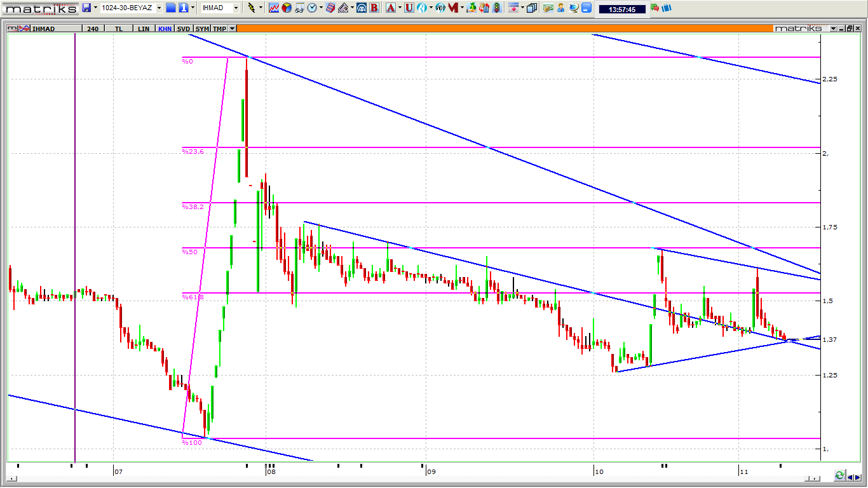This screenshot has width=868, height=488.
Task: Click the 240 period button
Action: point(93,29)
